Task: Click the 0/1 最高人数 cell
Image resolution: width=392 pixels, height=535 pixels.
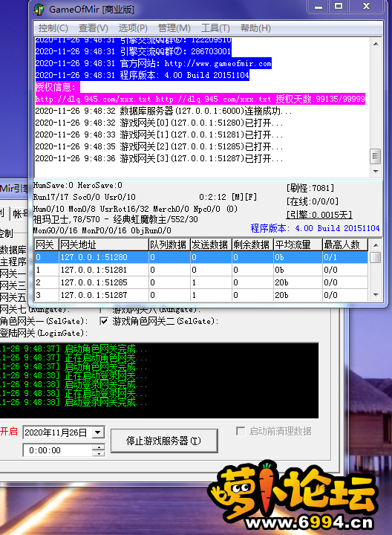Action: (345, 257)
